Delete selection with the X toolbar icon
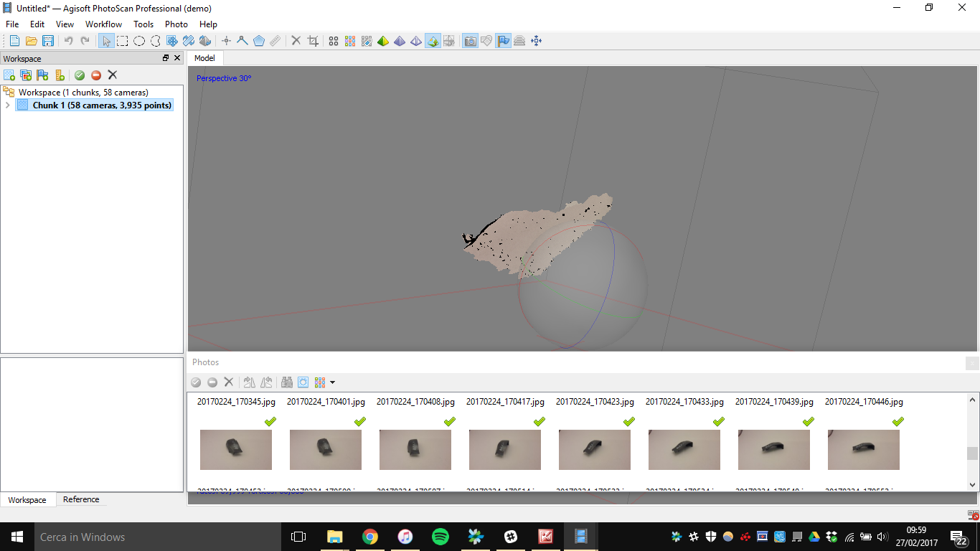Image resolution: width=980 pixels, height=551 pixels. 296,41
